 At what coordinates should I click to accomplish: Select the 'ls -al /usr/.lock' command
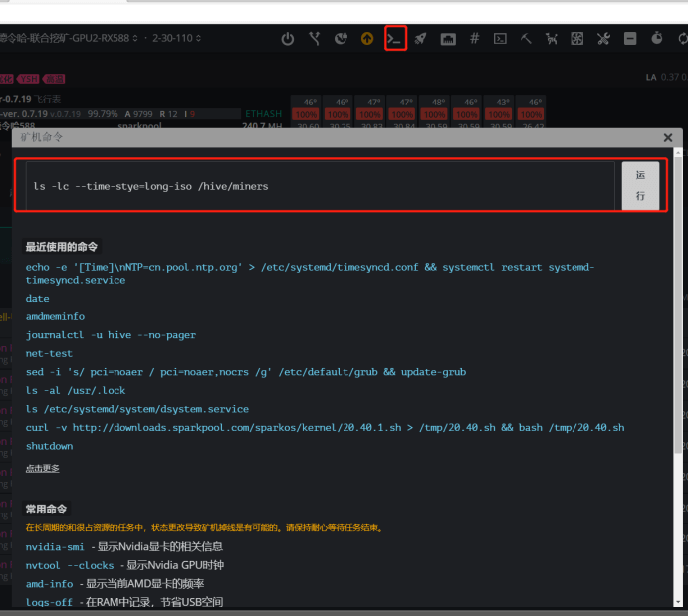(76, 391)
